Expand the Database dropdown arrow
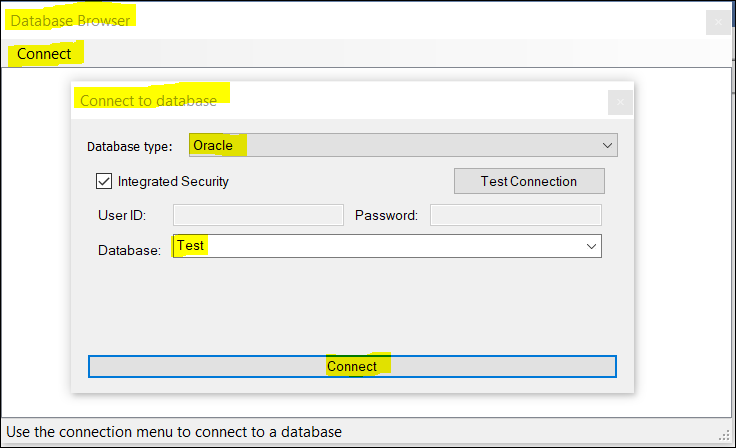The height and width of the screenshot is (448, 736). tap(591, 246)
